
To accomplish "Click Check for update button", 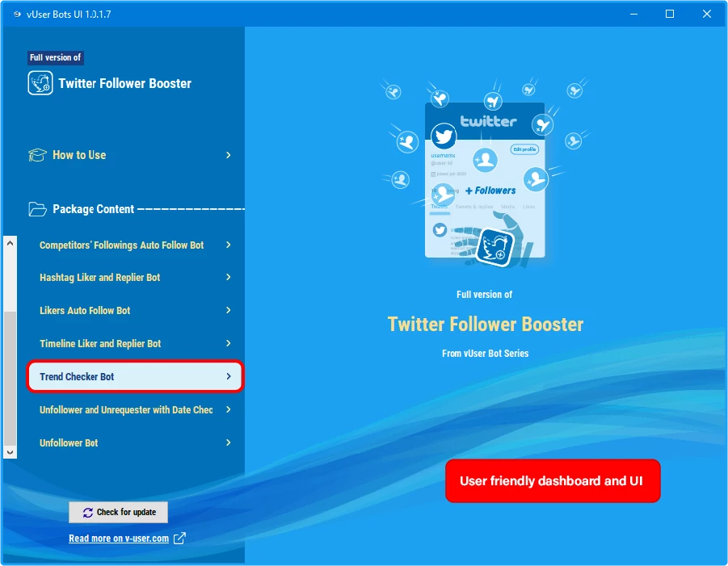I will click(x=119, y=512).
